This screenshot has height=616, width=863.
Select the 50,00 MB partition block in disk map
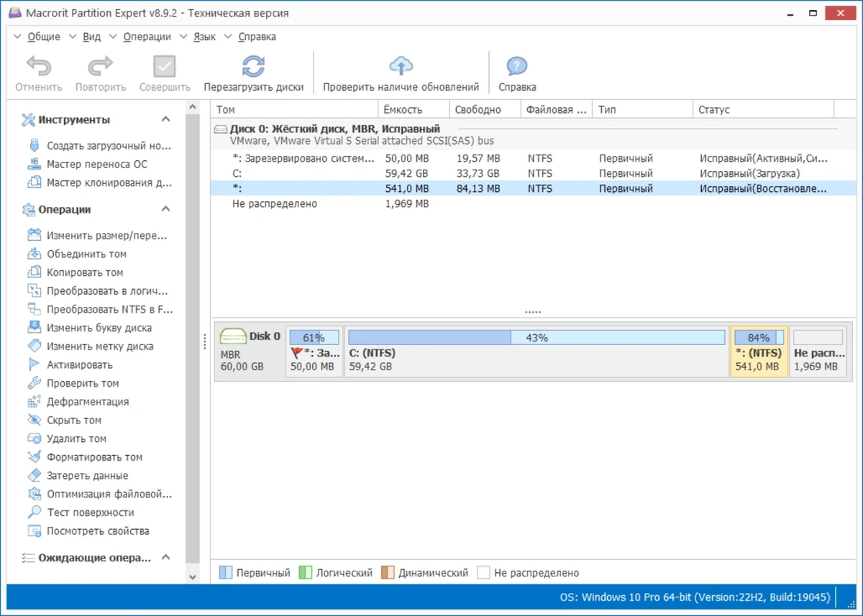tap(314, 351)
